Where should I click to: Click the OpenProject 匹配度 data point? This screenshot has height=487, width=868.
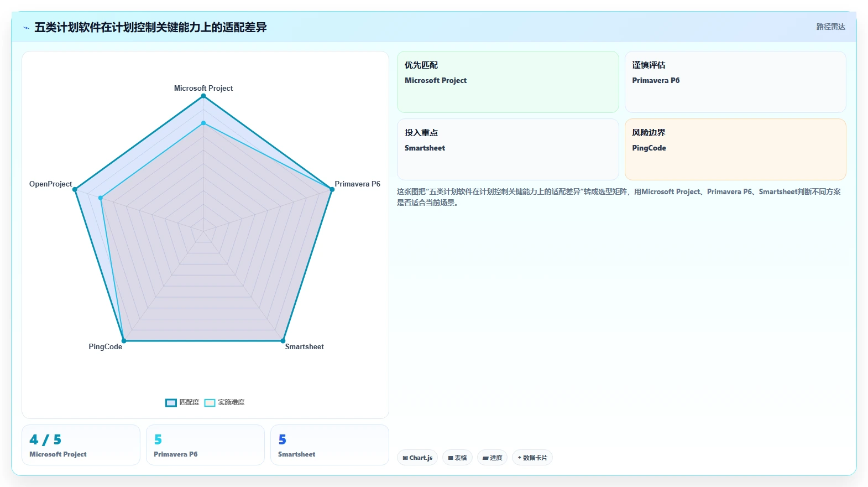pos(75,189)
